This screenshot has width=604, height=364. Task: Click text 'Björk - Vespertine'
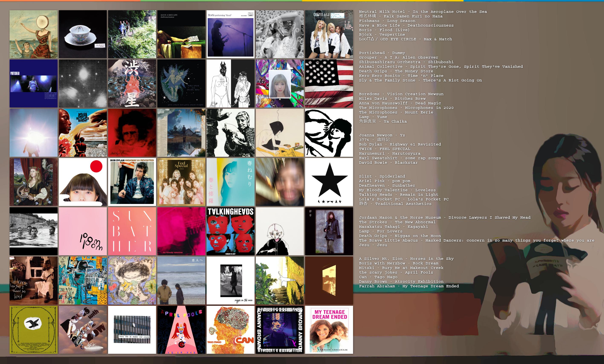[382, 35]
